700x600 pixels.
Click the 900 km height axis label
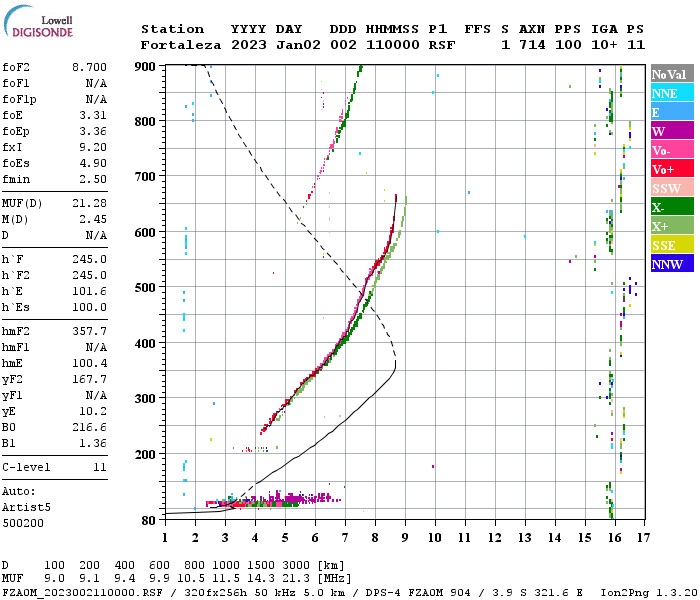pyautogui.click(x=145, y=67)
